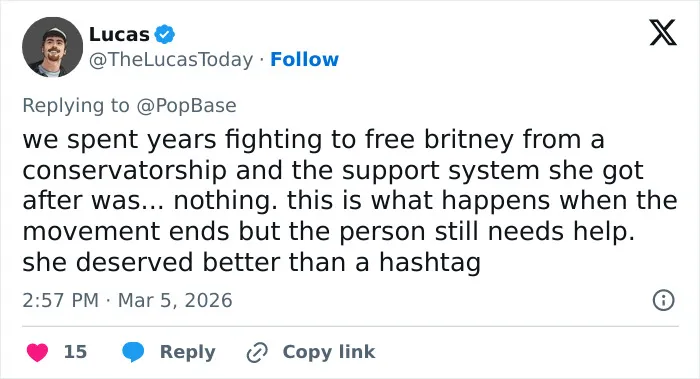Visit the @TheLucasToday handle
The width and height of the screenshot is (700, 379).
click(x=171, y=59)
